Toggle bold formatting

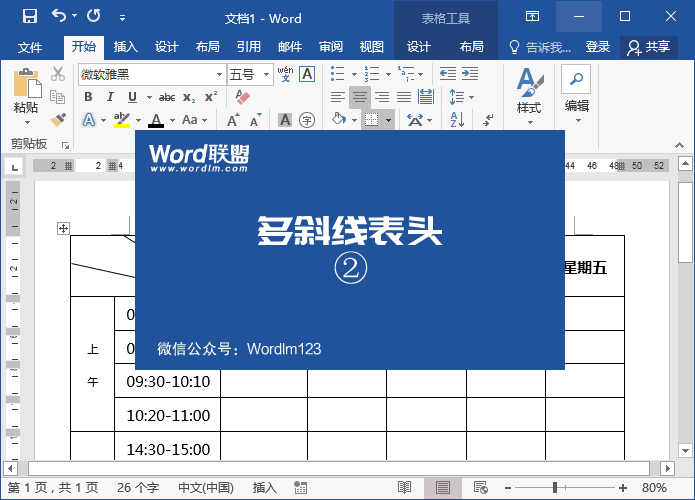coord(88,97)
